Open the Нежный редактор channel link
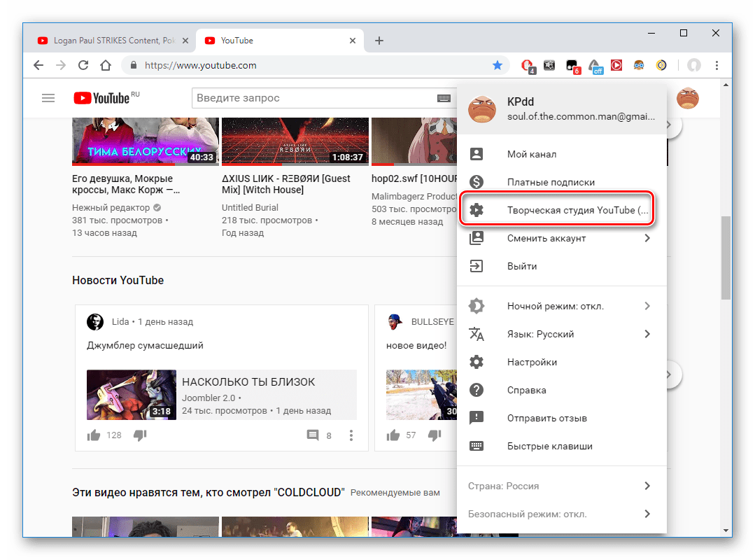Screen dimensions: 755x560 [111, 208]
